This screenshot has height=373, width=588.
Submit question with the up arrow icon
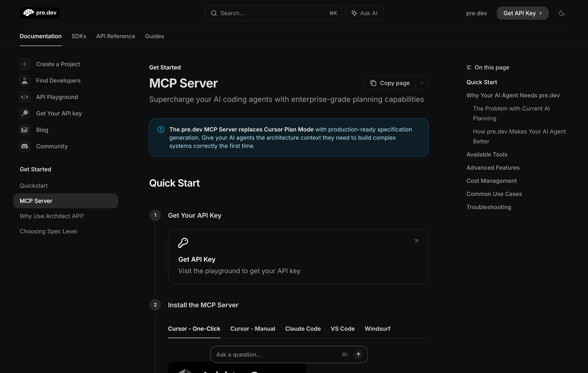(358, 355)
